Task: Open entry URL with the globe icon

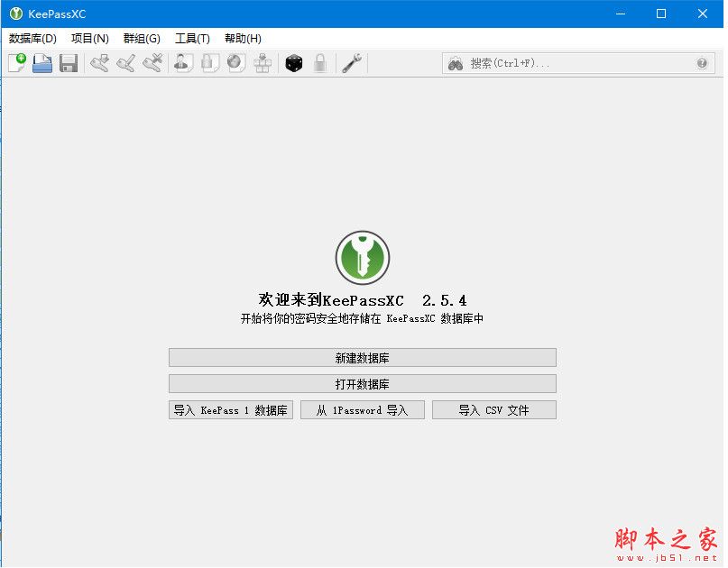Action: pyautogui.click(x=235, y=63)
